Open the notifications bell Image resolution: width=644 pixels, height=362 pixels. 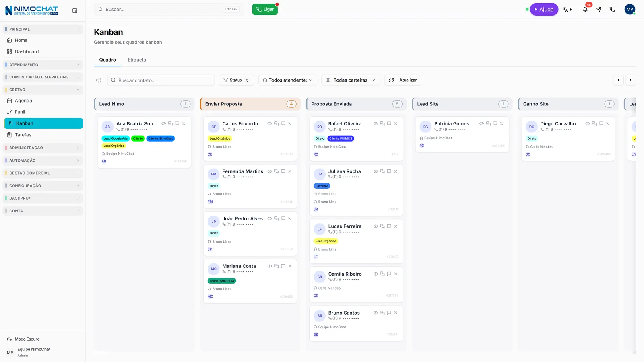coord(585,9)
